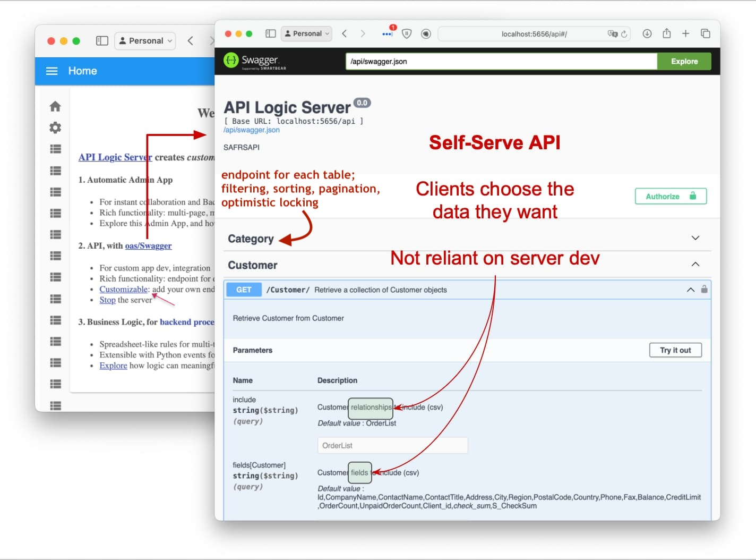Expand the Category section
This screenshot has height=560, width=756.
point(695,238)
